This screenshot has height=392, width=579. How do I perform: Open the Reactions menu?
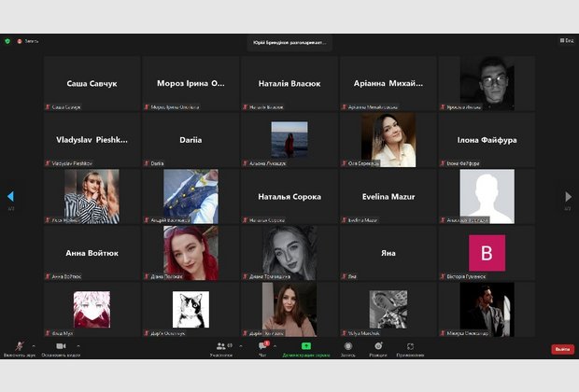[x=378, y=346]
